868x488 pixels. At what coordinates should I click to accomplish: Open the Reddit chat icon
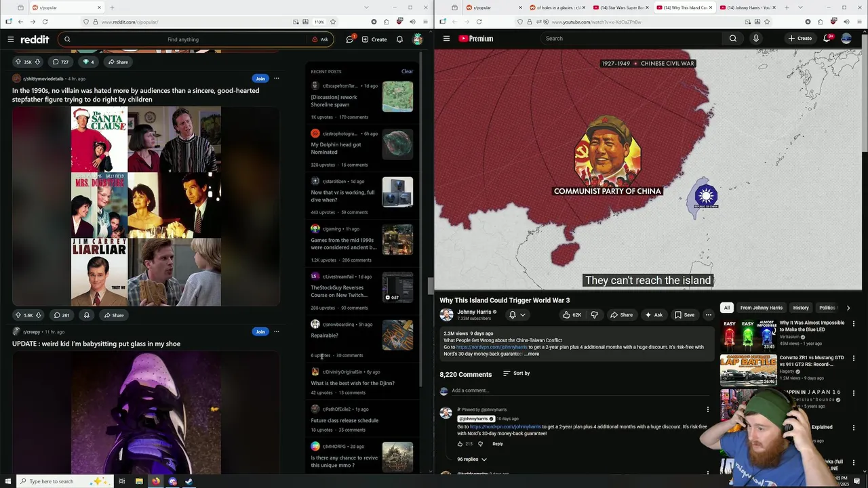click(350, 39)
